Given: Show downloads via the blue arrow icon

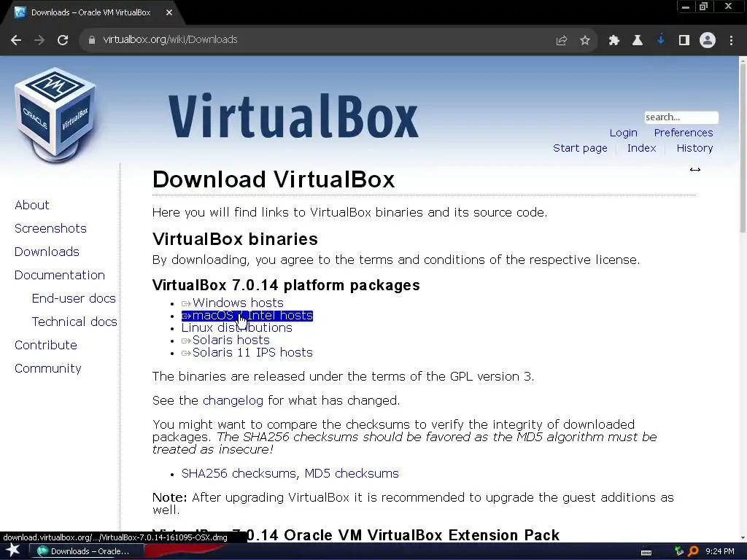Looking at the screenshot, I should [661, 40].
